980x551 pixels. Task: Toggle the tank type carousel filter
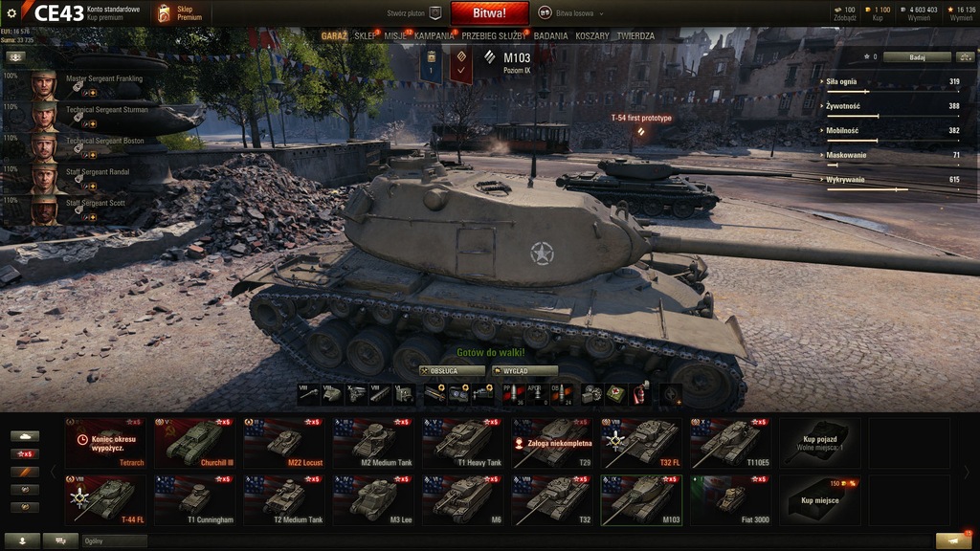25,436
